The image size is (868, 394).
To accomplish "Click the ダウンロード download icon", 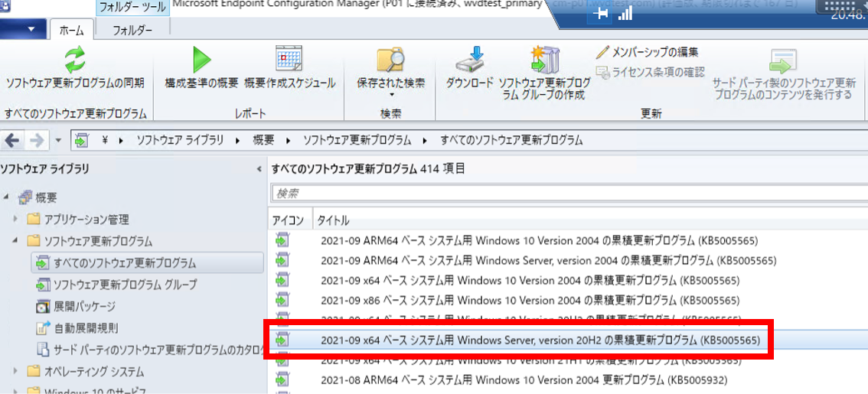I will point(469,60).
